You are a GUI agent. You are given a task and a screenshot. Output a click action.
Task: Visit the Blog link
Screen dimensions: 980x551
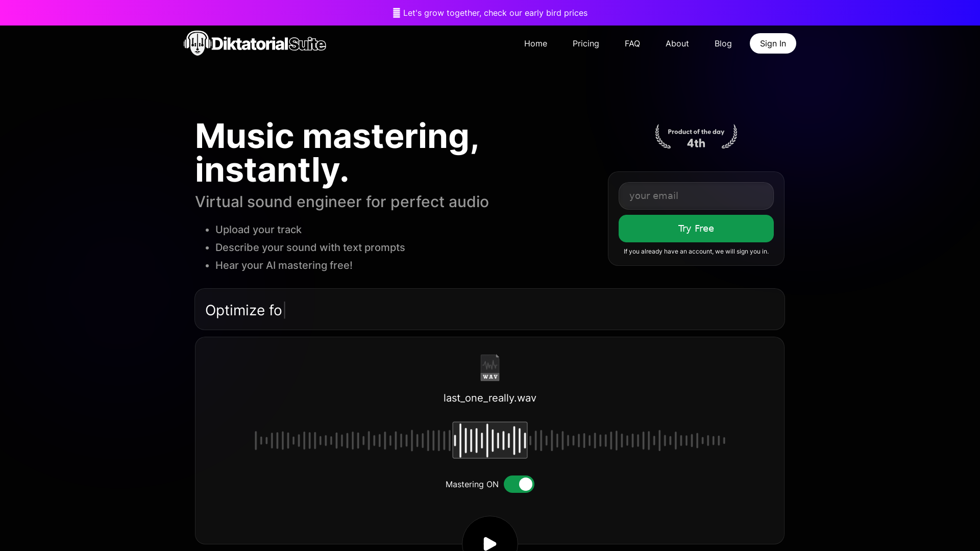(x=723, y=43)
